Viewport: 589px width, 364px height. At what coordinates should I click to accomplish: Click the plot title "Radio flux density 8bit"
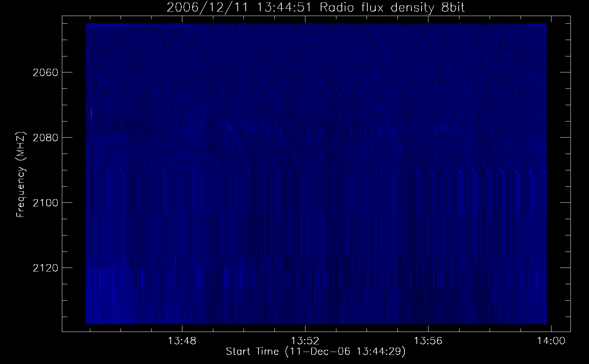316,8
